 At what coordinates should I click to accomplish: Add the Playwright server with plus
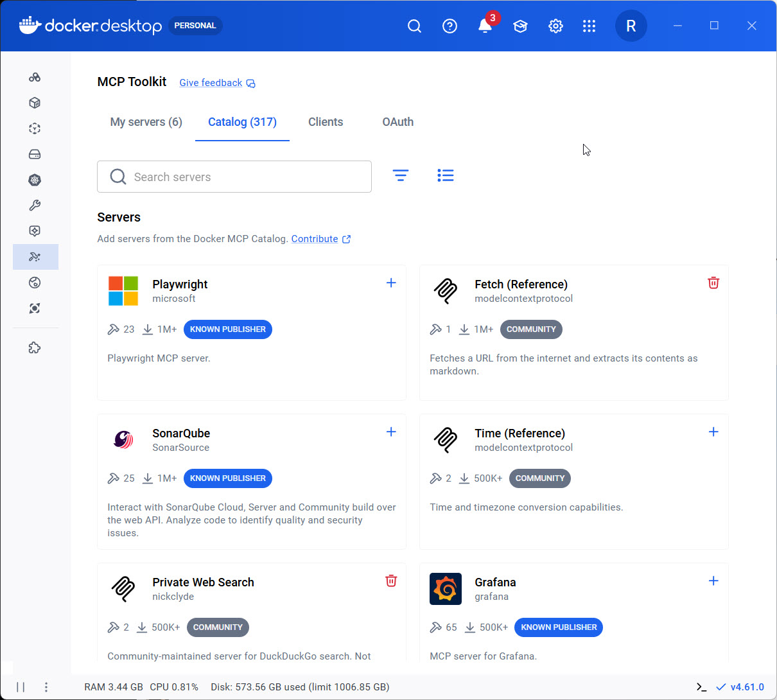[x=391, y=283]
